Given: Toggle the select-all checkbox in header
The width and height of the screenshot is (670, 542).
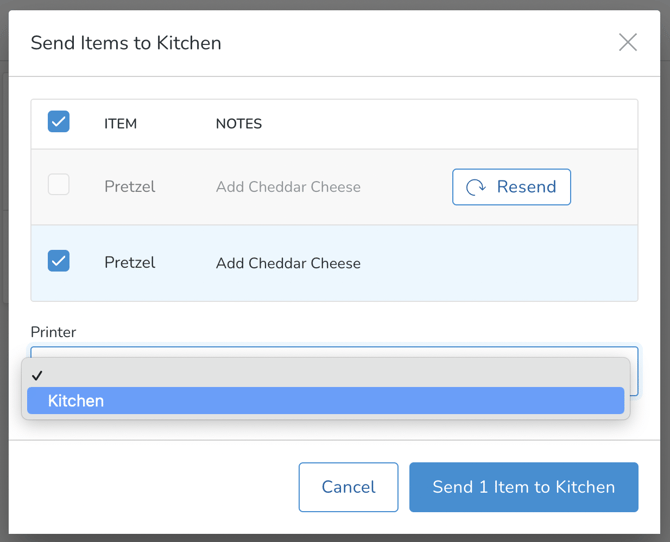Looking at the screenshot, I should tap(59, 122).
